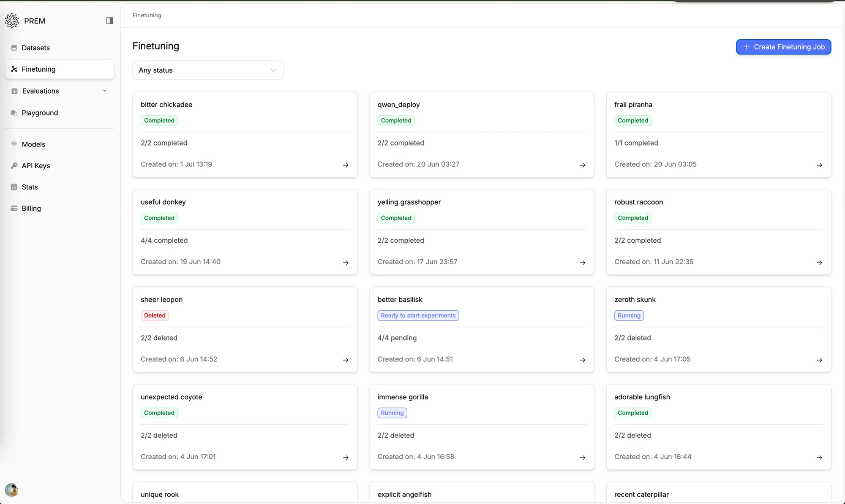Open the Finetuning breadcrumb at top
Viewport: 845px width, 504px height.
pos(146,15)
